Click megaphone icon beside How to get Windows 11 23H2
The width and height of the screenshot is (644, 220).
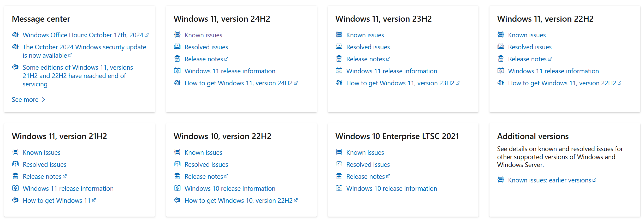(339, 83)
